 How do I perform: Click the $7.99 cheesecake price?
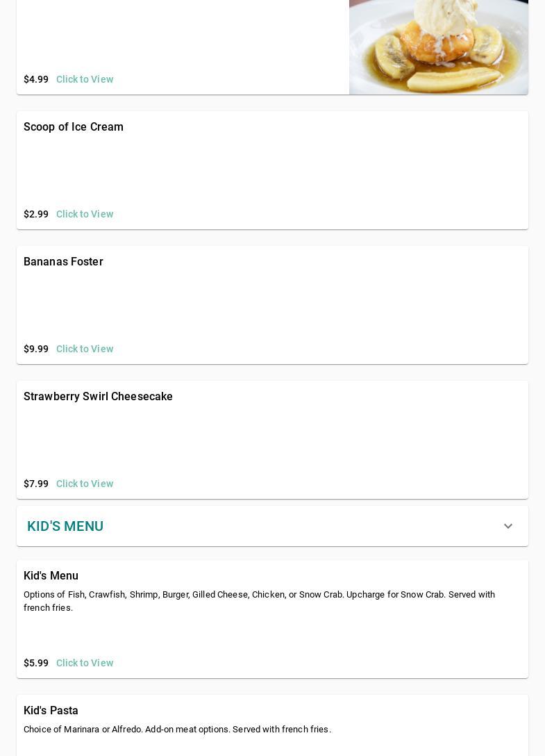(36, 484)
